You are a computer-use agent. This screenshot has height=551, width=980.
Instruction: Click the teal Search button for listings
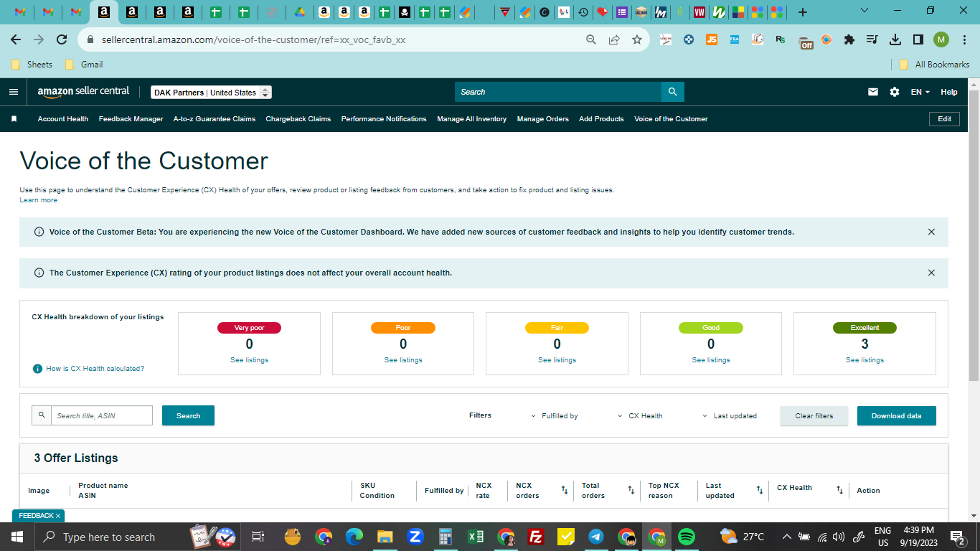click(188, 415)
